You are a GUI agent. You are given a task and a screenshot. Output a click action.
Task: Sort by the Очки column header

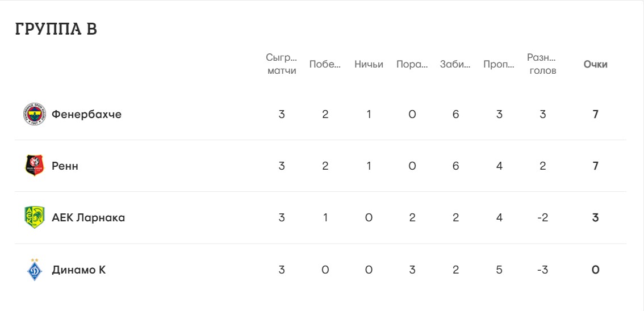pos(595,64)
